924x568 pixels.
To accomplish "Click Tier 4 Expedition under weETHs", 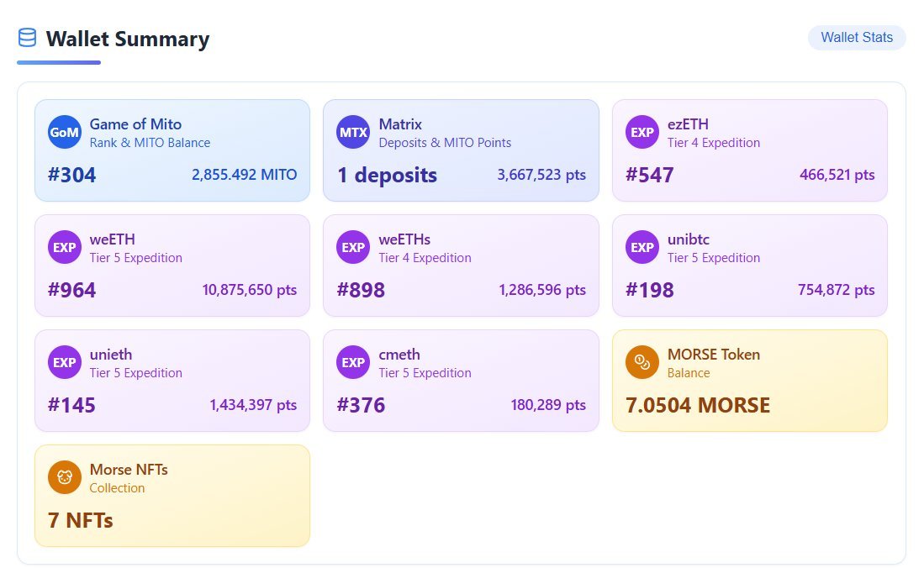I will [x=425, y=257].
